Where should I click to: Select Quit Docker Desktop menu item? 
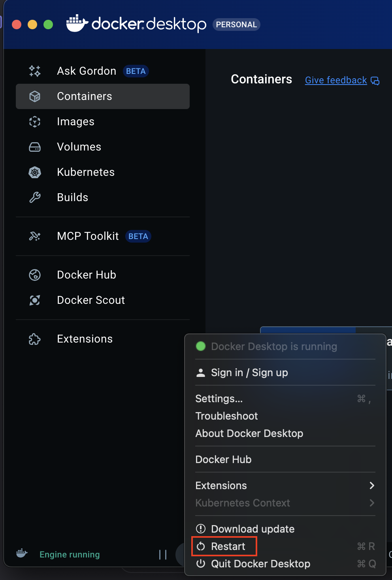tap(260, 564)
